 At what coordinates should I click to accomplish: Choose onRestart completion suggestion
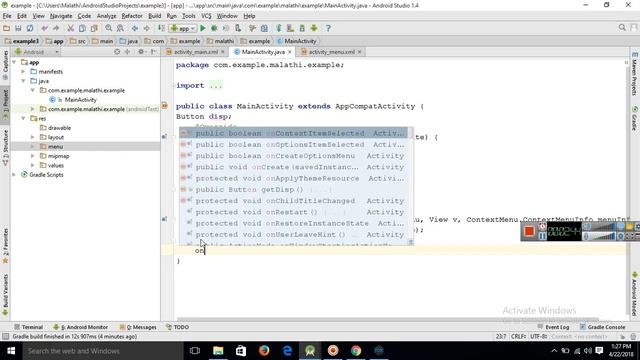[x=293, y=212]
